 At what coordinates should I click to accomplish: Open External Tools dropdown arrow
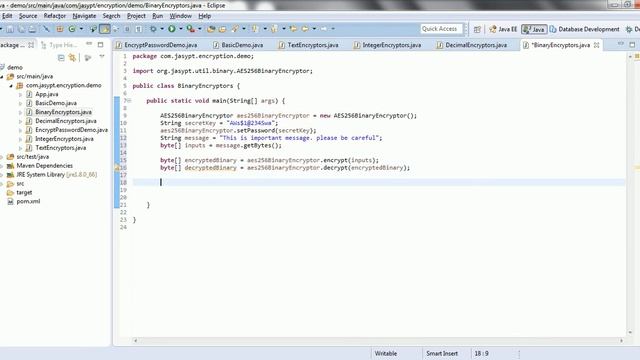click(x=200, y=29)
